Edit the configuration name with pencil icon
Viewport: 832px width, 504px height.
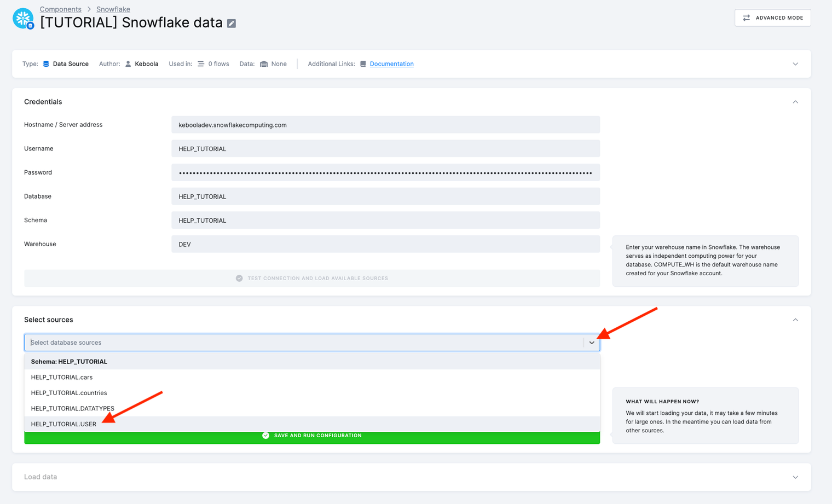point(232,24)
